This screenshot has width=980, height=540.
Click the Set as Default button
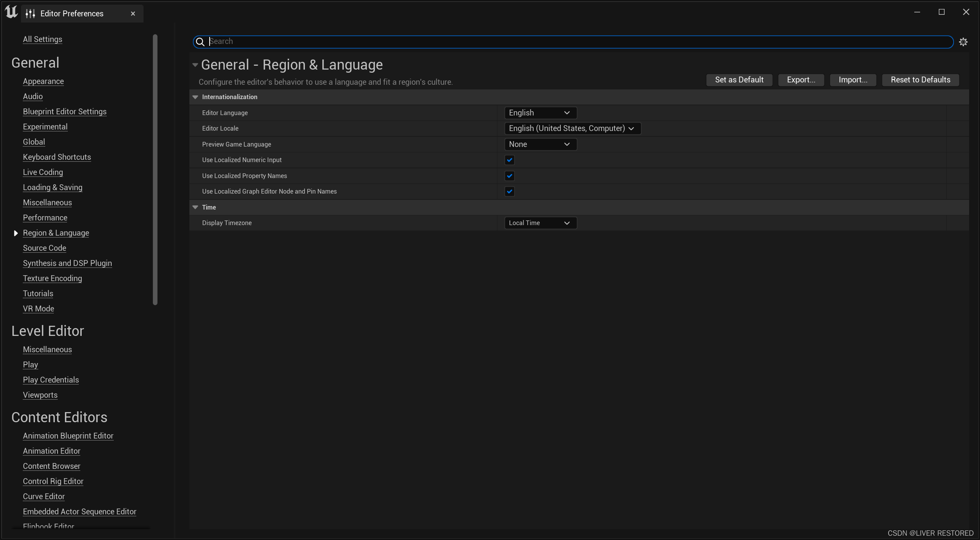coord(739,80)
